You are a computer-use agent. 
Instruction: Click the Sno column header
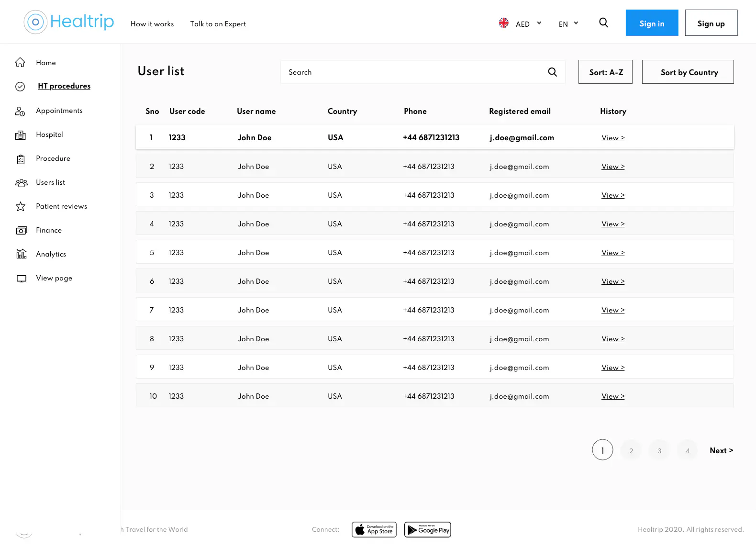pos(152,111)
